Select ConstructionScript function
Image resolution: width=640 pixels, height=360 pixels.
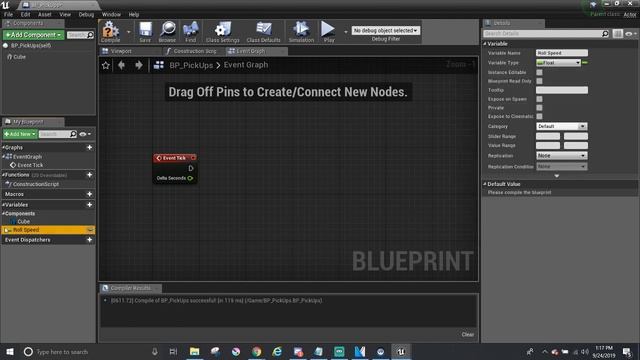tap(36, 184)
